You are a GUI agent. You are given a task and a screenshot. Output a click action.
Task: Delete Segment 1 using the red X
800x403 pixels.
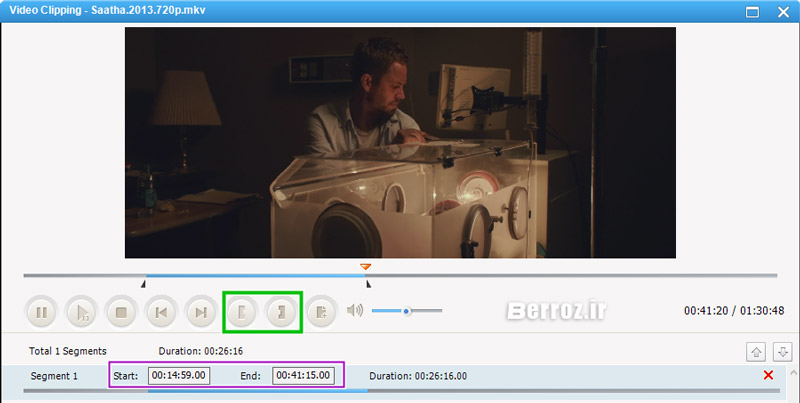(x=768, y=375)
